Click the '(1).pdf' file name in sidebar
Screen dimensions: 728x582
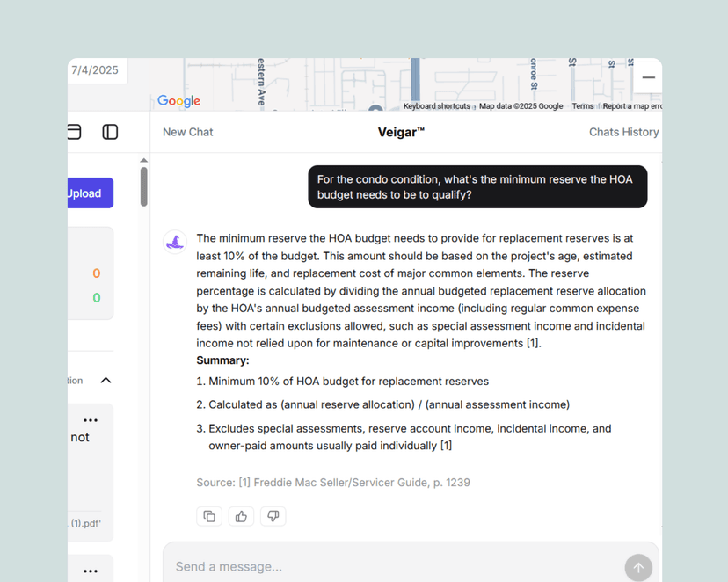(x=84, y=523)
